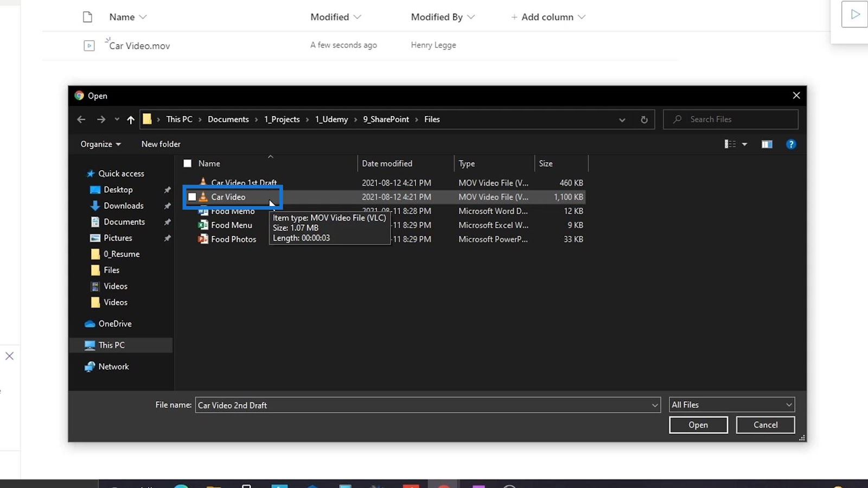The width and height of the screenshot is (868, 488).
Task: Click the blue help question icon
Action: [x=791, y=144]
